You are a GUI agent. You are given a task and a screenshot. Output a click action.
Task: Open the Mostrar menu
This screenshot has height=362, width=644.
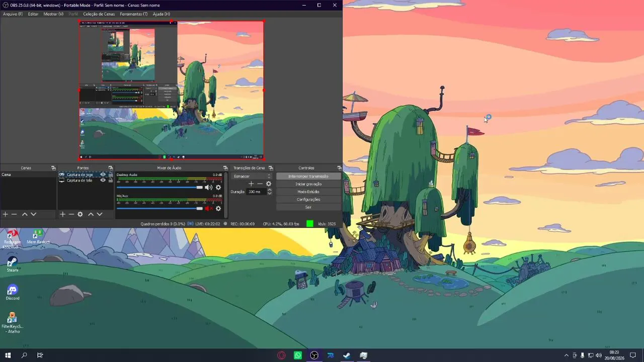pyautogui.click(x=53, y=14)
